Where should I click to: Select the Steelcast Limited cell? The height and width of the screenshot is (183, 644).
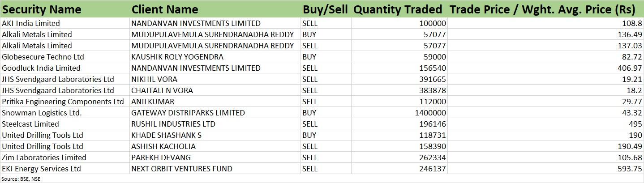(x=65, y=124)
